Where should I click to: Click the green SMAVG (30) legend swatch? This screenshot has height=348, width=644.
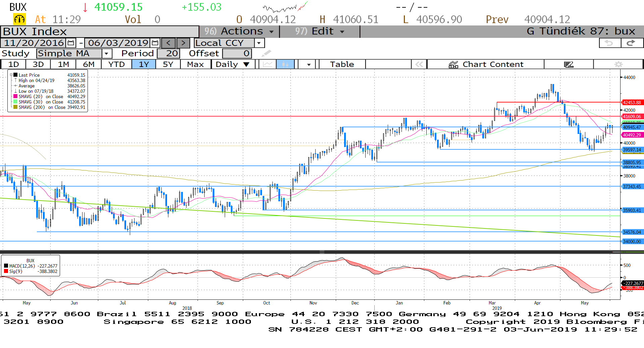pyautogui.click(x=15, y=102)
